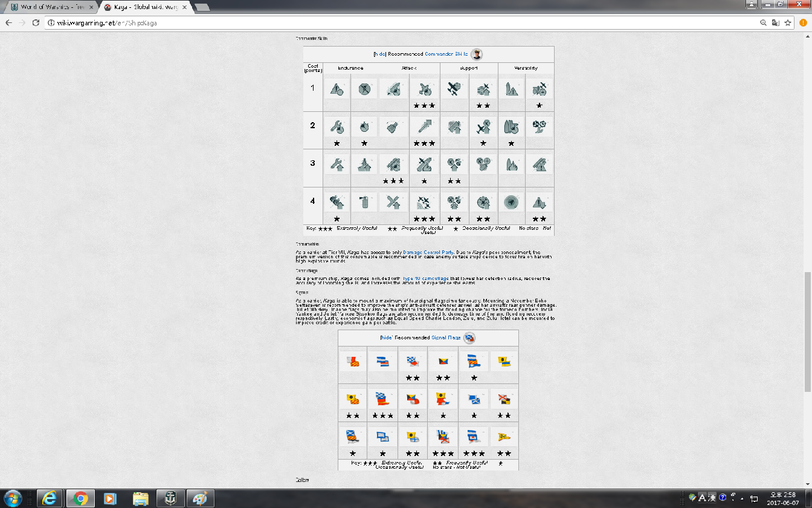
Task: Collapse Recommended Signal Flags table via hide link
Action: 387,337
